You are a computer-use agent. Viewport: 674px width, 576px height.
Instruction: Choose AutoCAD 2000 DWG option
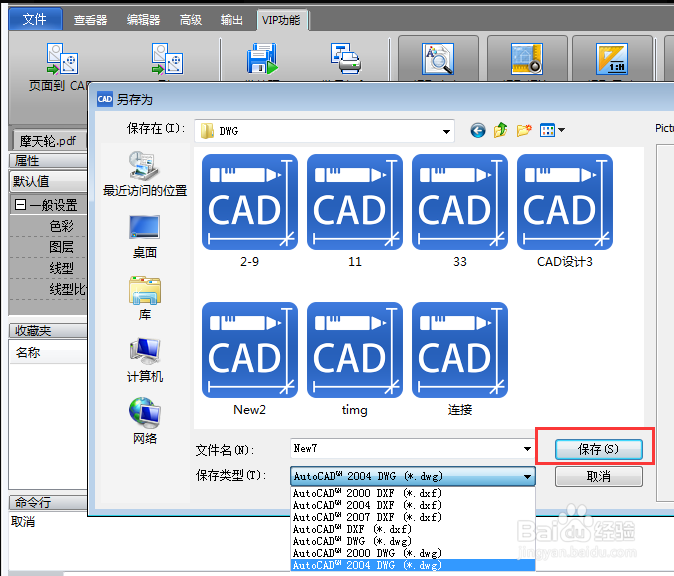[x=413, y=553]
